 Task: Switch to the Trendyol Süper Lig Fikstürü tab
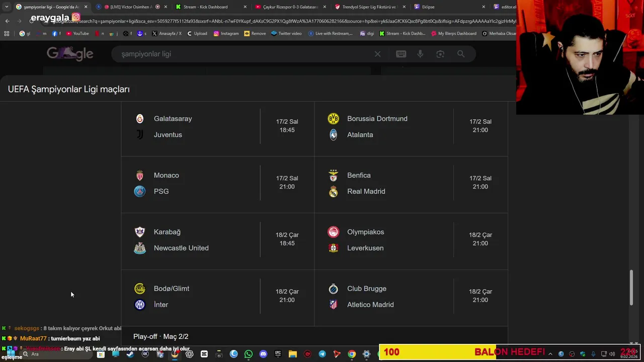click(369, 7)
